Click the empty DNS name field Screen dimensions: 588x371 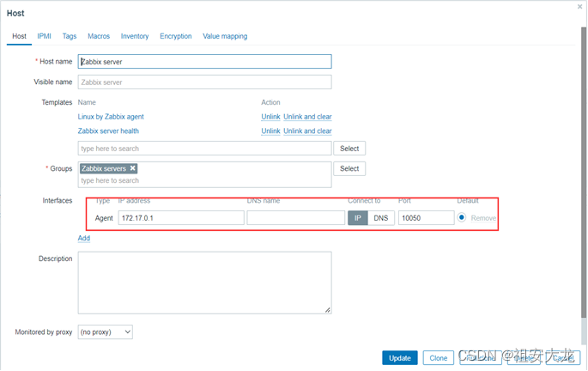pyautogui.click(x=296, y=218)
